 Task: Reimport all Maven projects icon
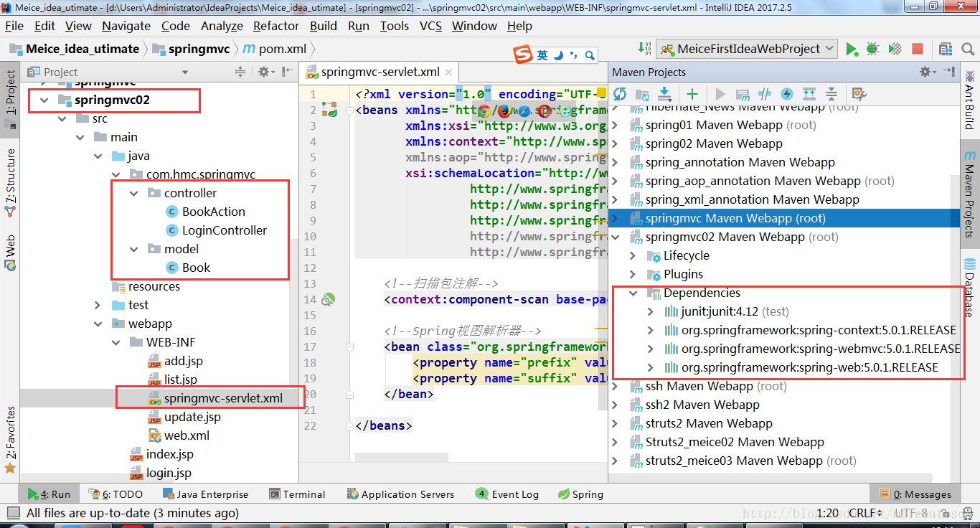[x=620, y=94]
